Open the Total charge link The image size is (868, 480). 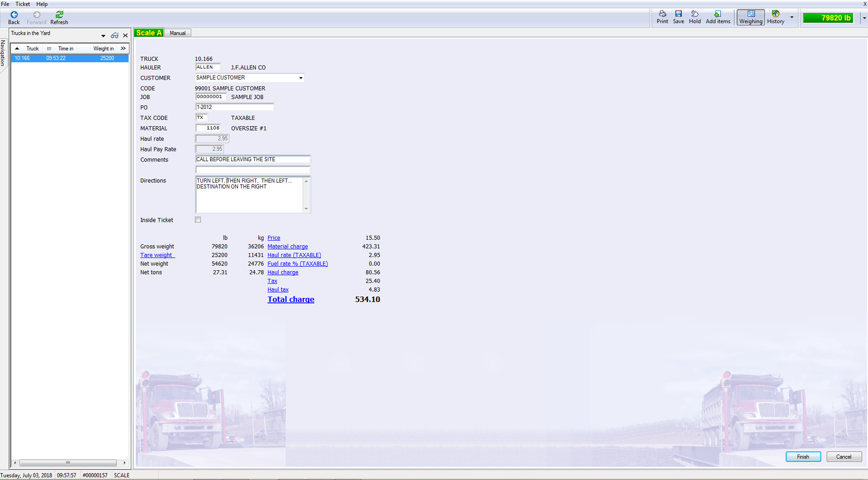[291, 299]
